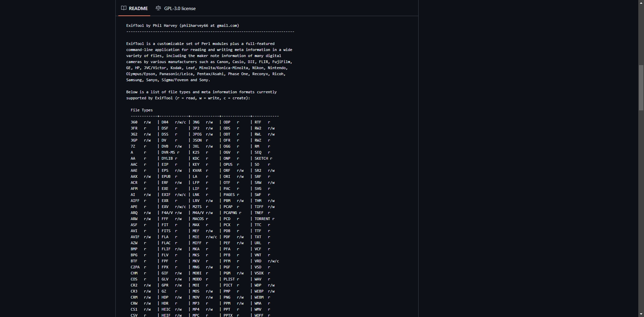The image size is (644, 317).
Task: Select the 'BMP' file type entry
Action: (134, 249)
